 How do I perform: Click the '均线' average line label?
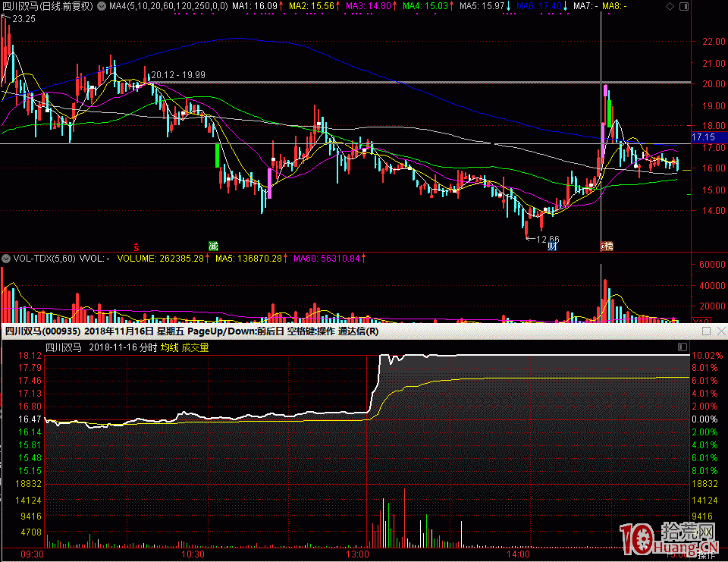169,347
